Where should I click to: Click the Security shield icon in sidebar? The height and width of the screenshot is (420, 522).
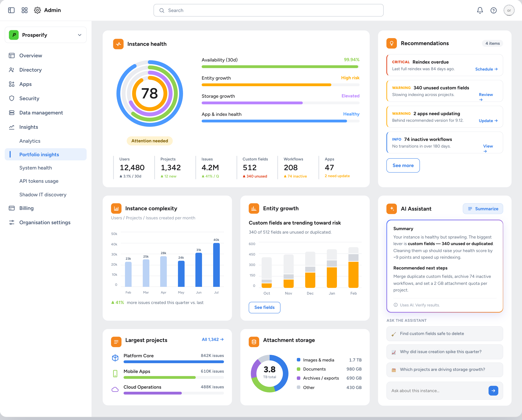tap(12, 98)
